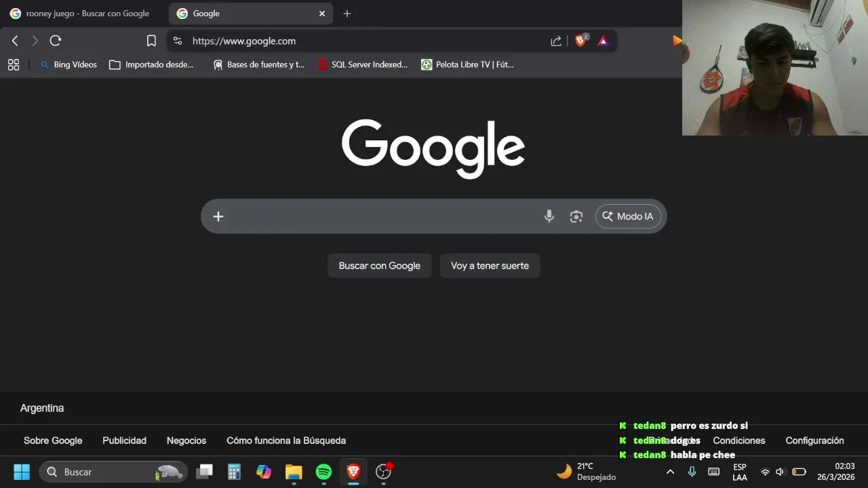Viewport: 868px width, 488px height.
Task: Open volume speaker tray icon
Action: point(780,472)
